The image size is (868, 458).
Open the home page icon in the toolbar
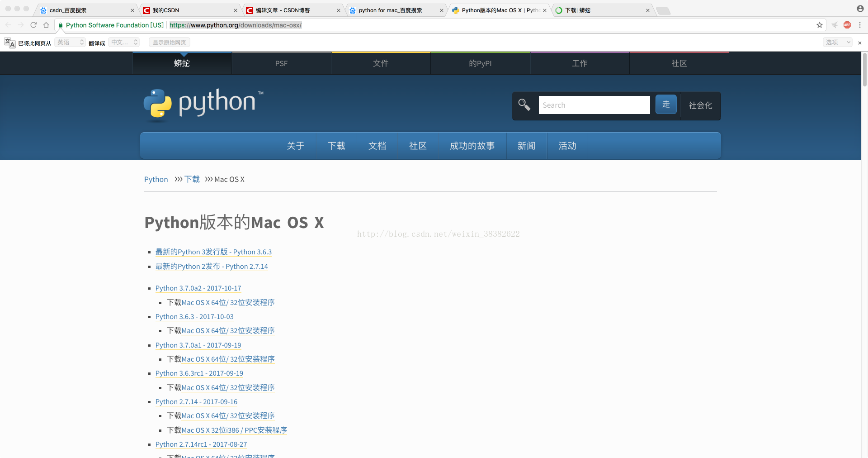click(x=46, y=25)
